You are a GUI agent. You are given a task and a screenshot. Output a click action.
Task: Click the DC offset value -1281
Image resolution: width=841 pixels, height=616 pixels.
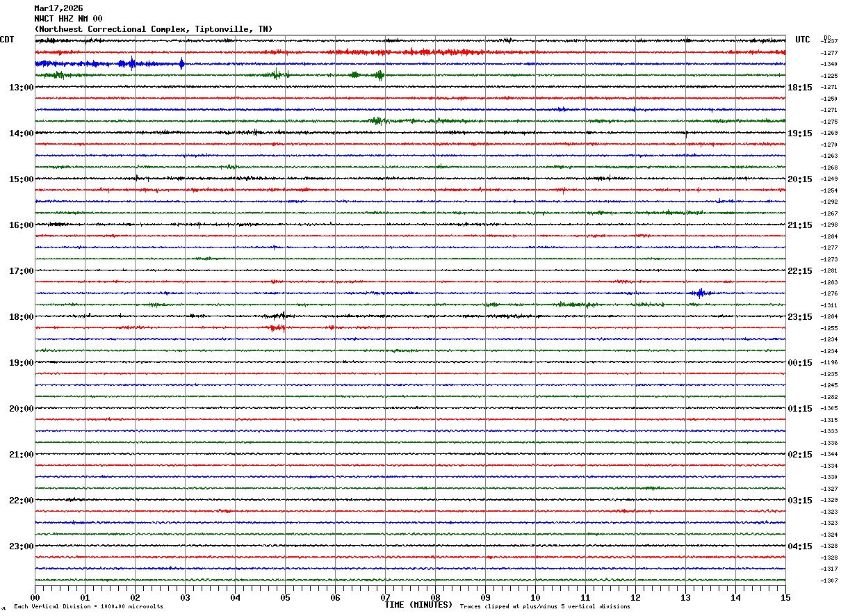(x=829, y=271)
